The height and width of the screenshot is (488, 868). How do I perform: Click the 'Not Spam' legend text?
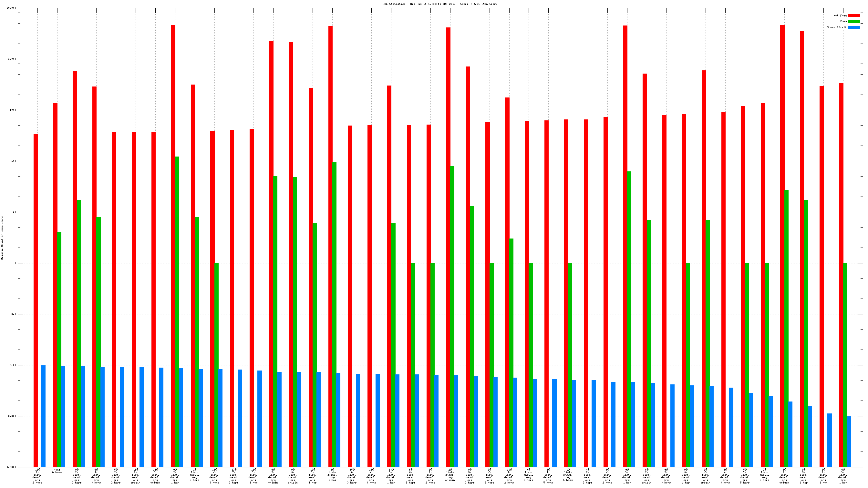pos(840,15)
